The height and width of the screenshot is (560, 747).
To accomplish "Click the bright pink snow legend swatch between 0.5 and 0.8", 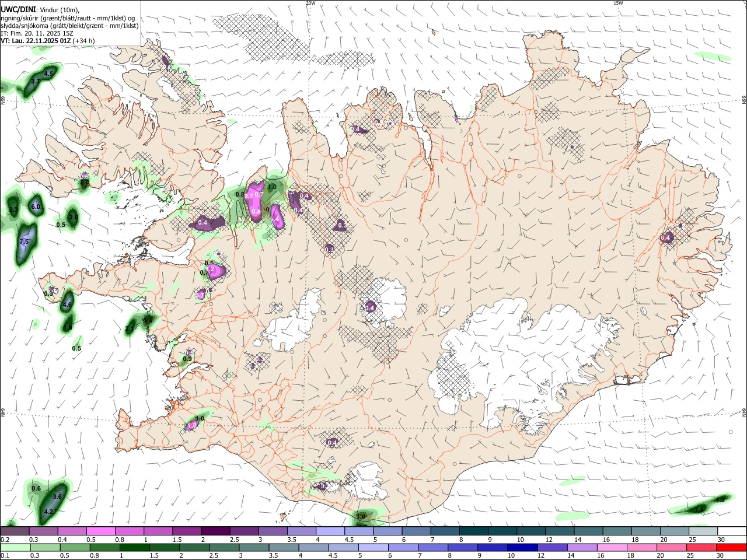I will [x=101, y=531].
